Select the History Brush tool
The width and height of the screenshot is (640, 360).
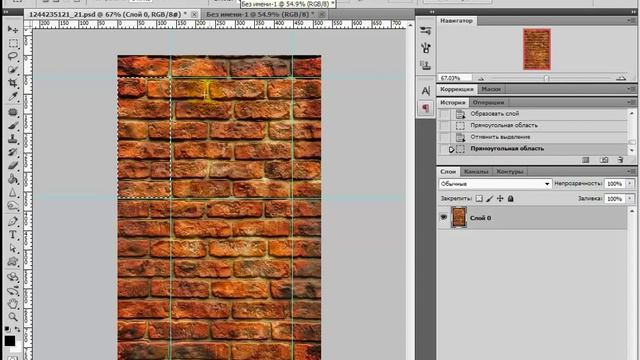(x=13, y=152)
